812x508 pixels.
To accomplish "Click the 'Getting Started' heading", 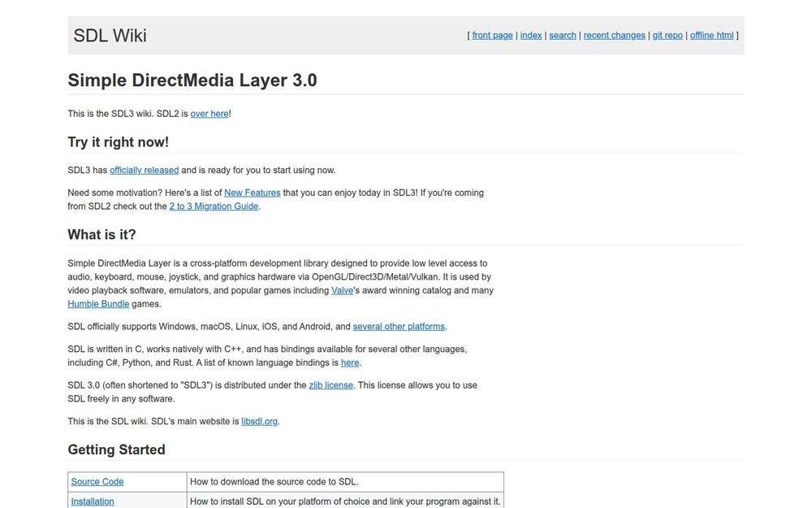I will point(116,449).
